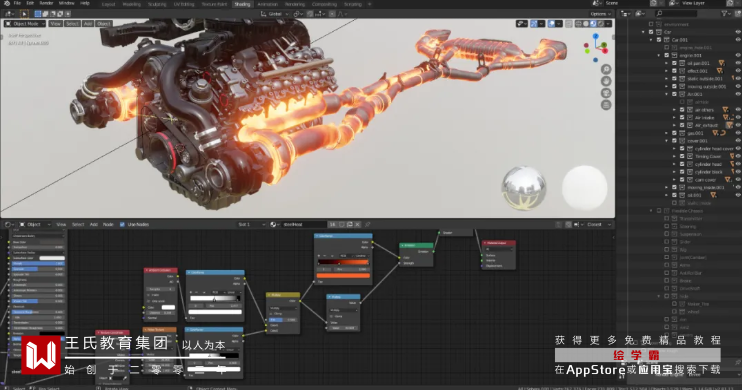Toggle the Use Nodes checkbox
This screenshot has width=742, height=390.
pyautogui.click(x=122, y=224)
